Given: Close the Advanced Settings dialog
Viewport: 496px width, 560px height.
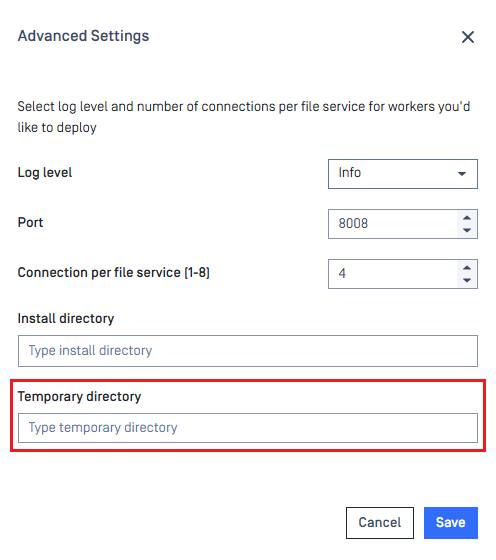Looking at the screenshot, I should coord(467,37).
